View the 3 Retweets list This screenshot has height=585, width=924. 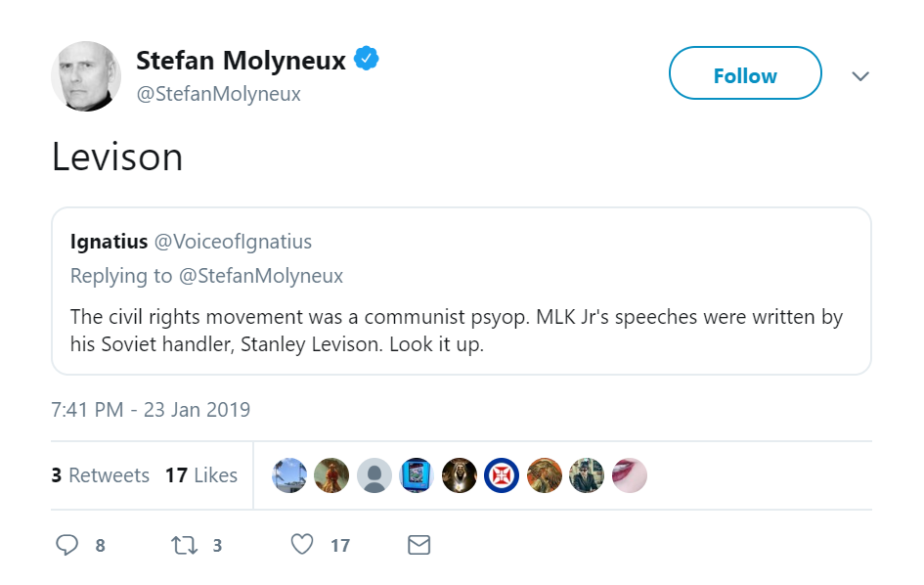[x=100, y=475]
